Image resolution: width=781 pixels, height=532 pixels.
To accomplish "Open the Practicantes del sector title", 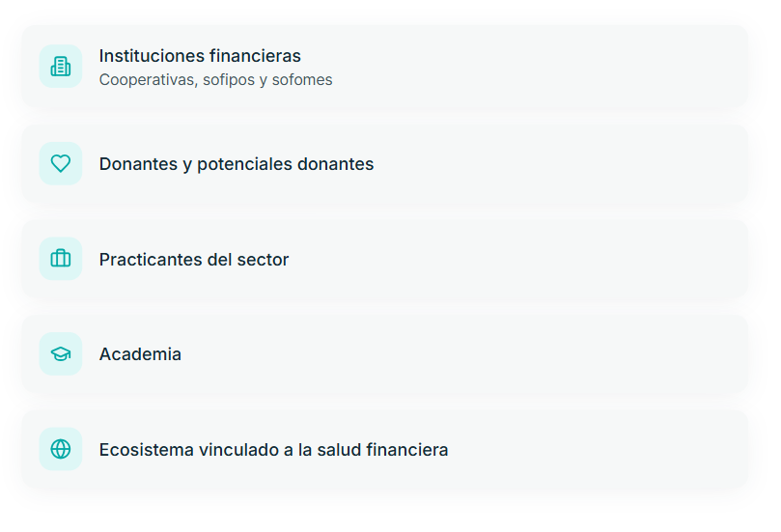I will tap(193, 260).
